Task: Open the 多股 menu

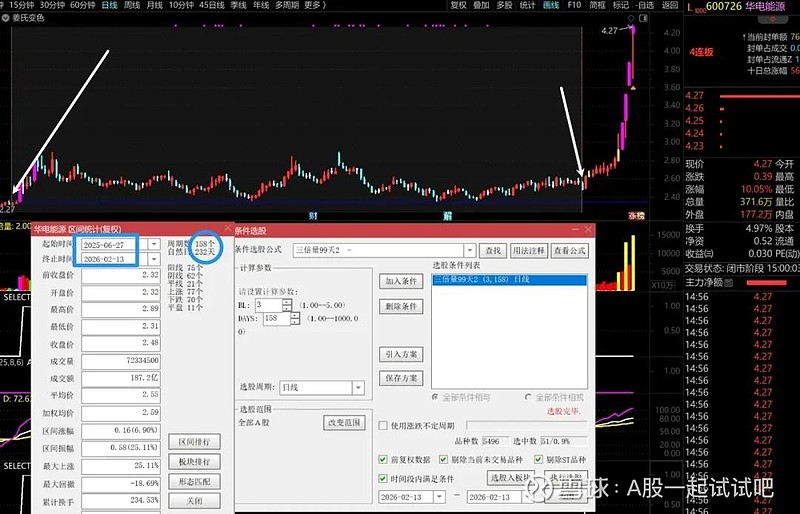Action: point(504,5)
